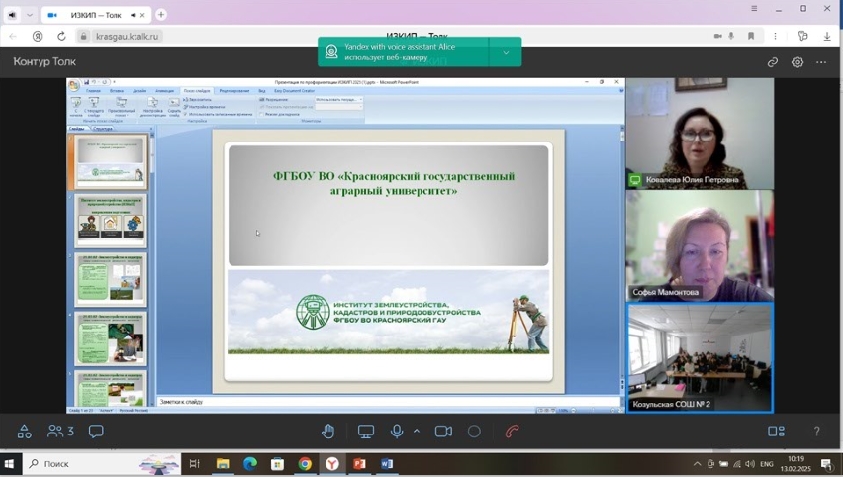Open the meeting chat icon
Screen dimensions: 843x477
[96, 431]
